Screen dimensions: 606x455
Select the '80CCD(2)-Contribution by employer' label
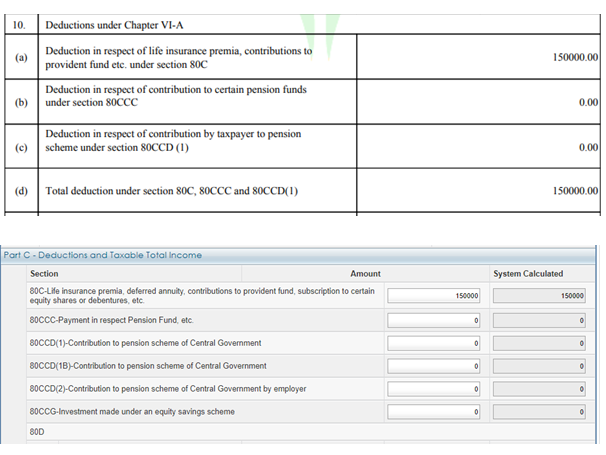click(168, 389)
